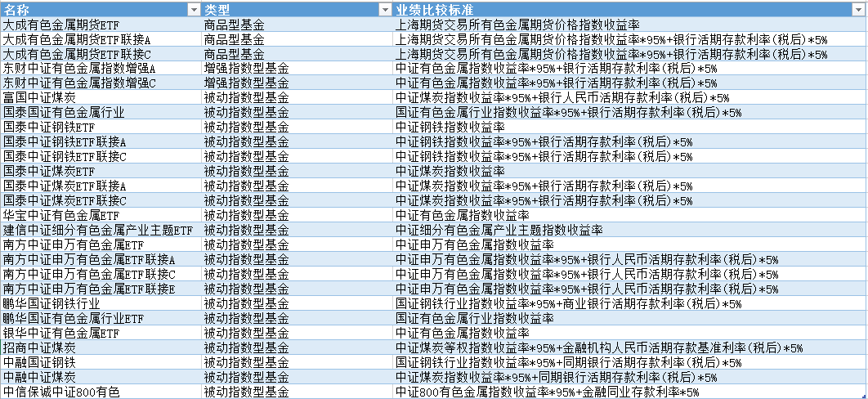Select the cell 大成有色金属期货ETF联接A

101,39
